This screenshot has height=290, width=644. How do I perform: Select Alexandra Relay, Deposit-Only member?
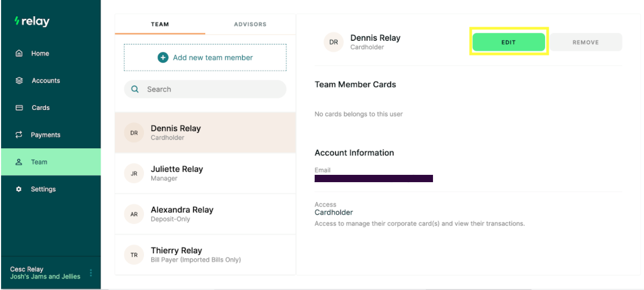[x=205, y=214]
